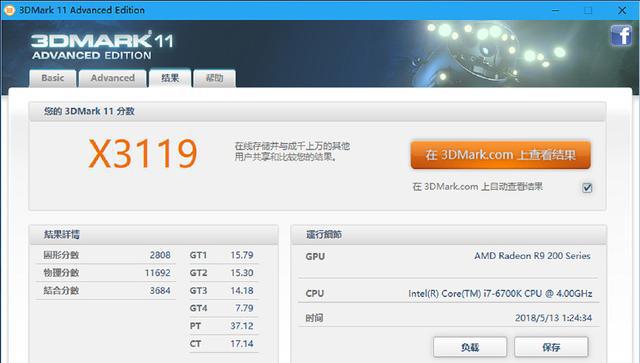This screenshot has height=363, width=640.
Task: Click the 负载 load button
Action: click(470, 347)
